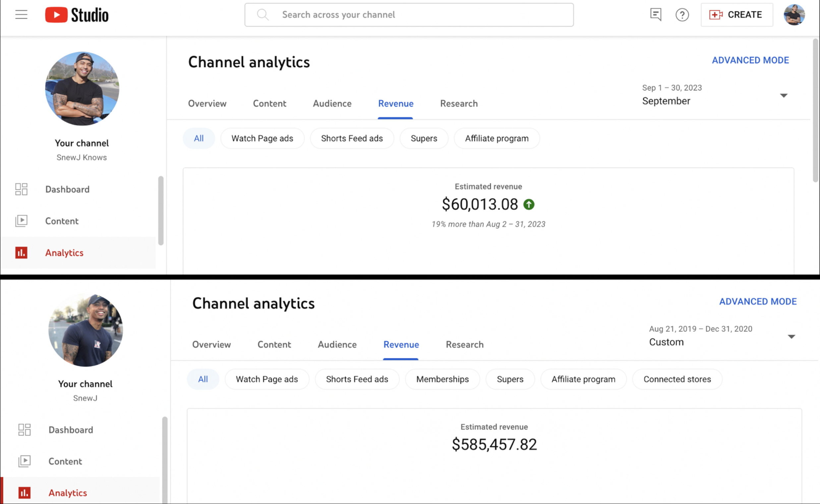Screen dimensions: 820x504
Task: Switch to Content tab in Custom range analytics
Action: pyautogui.click(x=274, y=345)
